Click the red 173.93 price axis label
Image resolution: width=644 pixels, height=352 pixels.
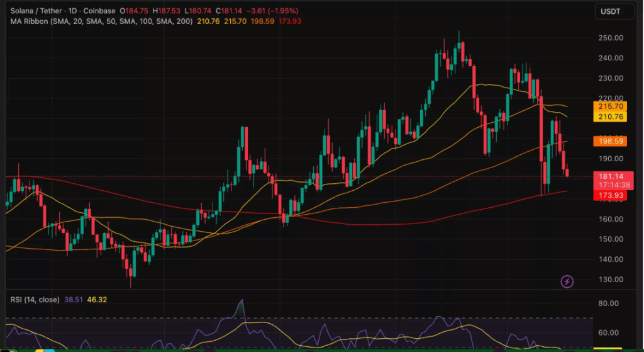(609, 196)
